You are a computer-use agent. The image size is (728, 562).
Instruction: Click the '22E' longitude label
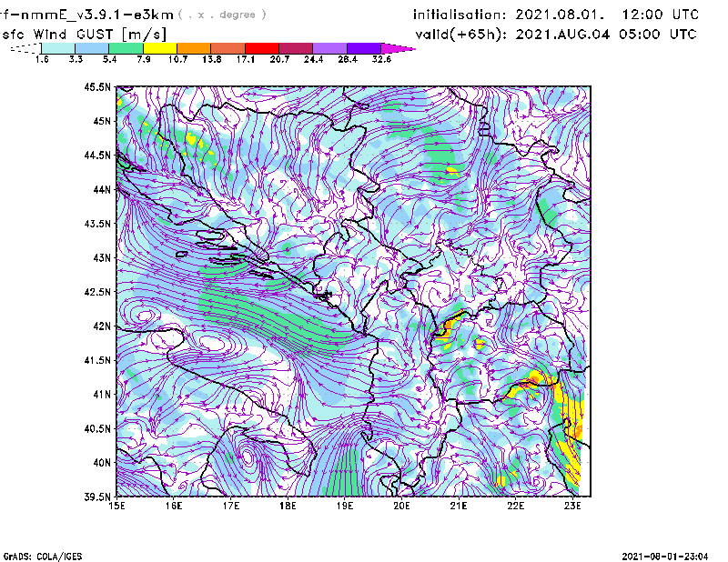tap(515, 506)
